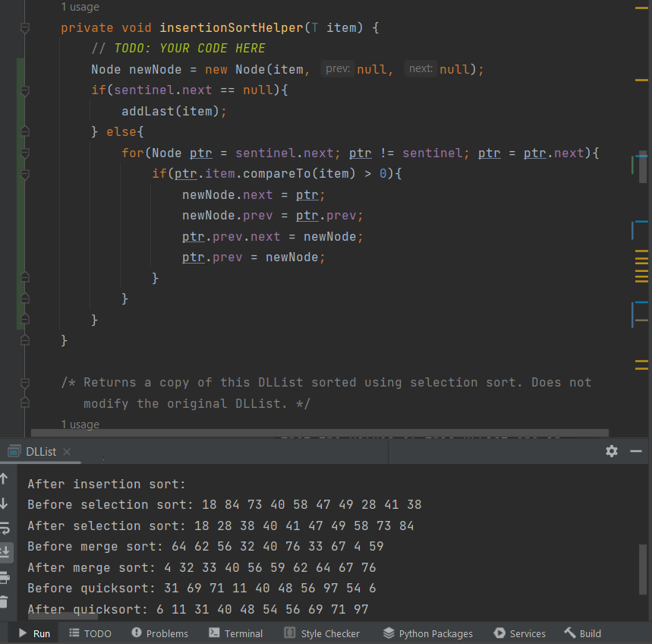This screenshot has height=644, width=652.
Task: Collapse the insertionSortHelper method fold
Action: click(x=24, y=28)
